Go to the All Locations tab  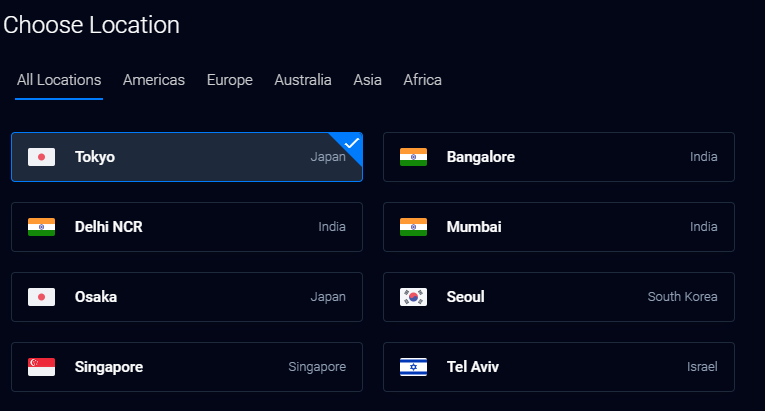coord(59,80)
